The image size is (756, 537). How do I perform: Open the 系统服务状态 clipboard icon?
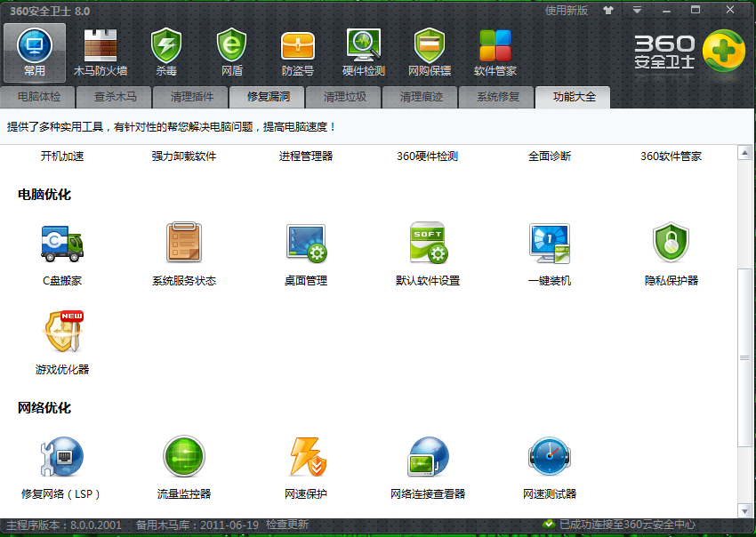click(184, 242)
